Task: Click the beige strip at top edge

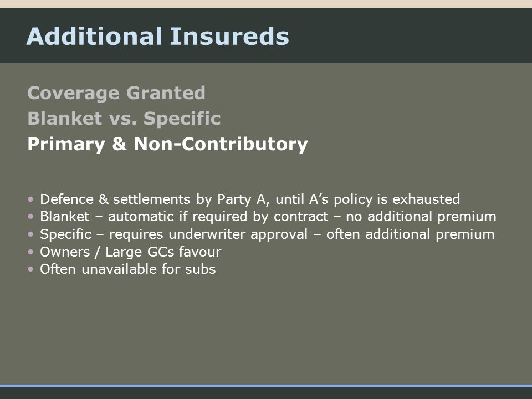Action: point(266,4)
